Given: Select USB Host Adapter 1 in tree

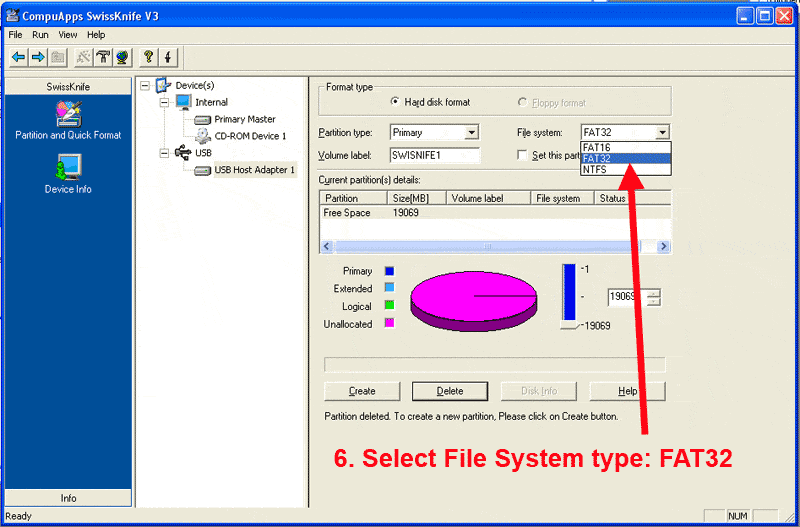Looking at the screenshot, I should tap(255, 170).
